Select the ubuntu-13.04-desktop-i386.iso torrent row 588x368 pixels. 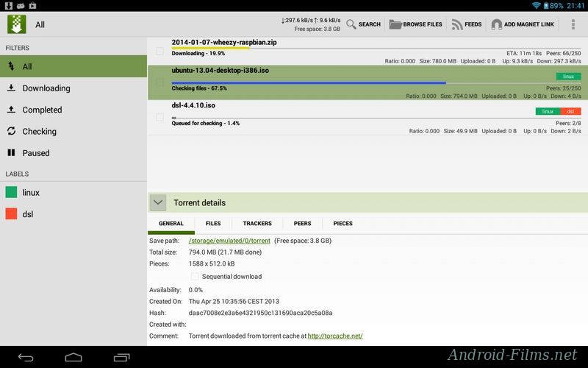click(331, 81)
